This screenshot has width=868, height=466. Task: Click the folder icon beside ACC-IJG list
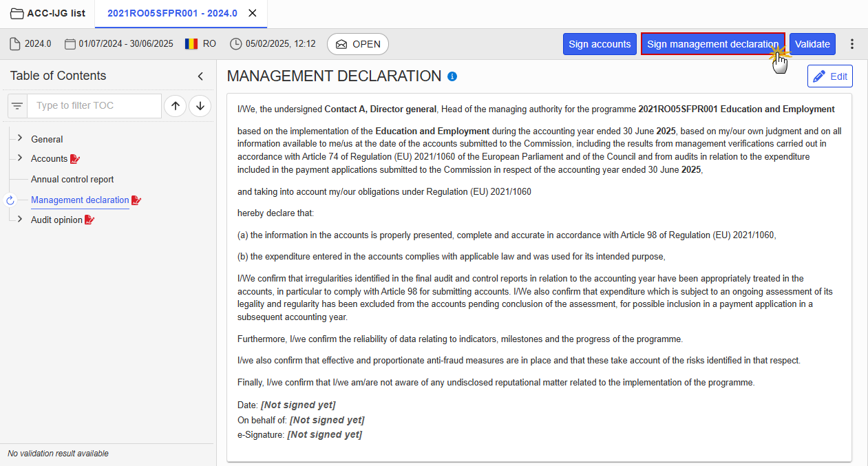click(17, 13)
